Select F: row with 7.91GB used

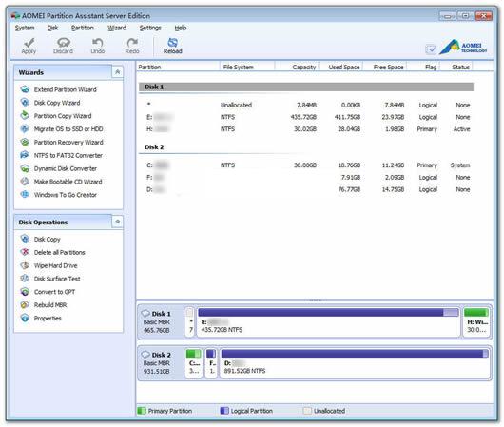point(306,177)
